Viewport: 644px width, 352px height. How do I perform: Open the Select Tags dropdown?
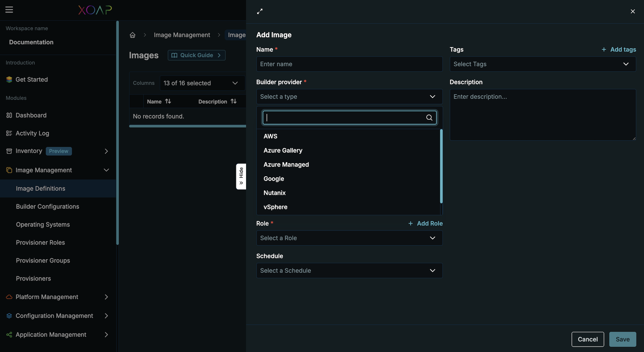(x=542, y=64)
